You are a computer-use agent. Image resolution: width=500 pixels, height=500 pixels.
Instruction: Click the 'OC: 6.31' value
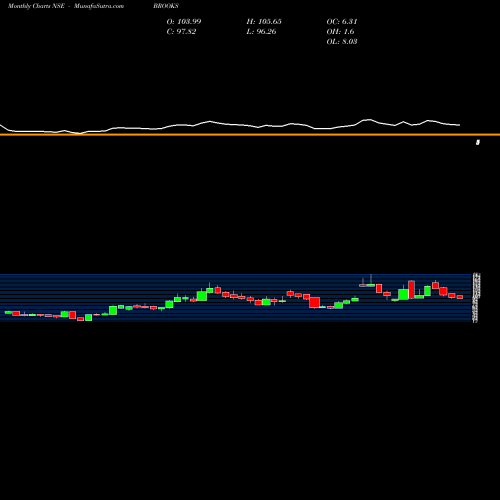[x=342, y=22]
